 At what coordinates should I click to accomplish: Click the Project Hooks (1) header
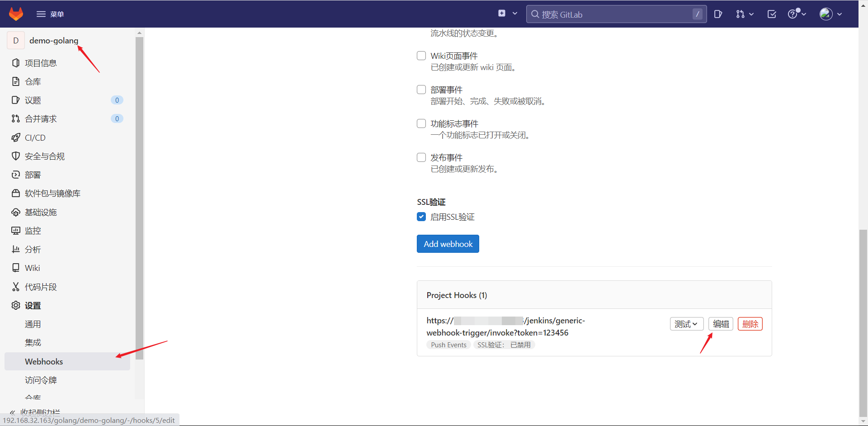coord(457,295)
